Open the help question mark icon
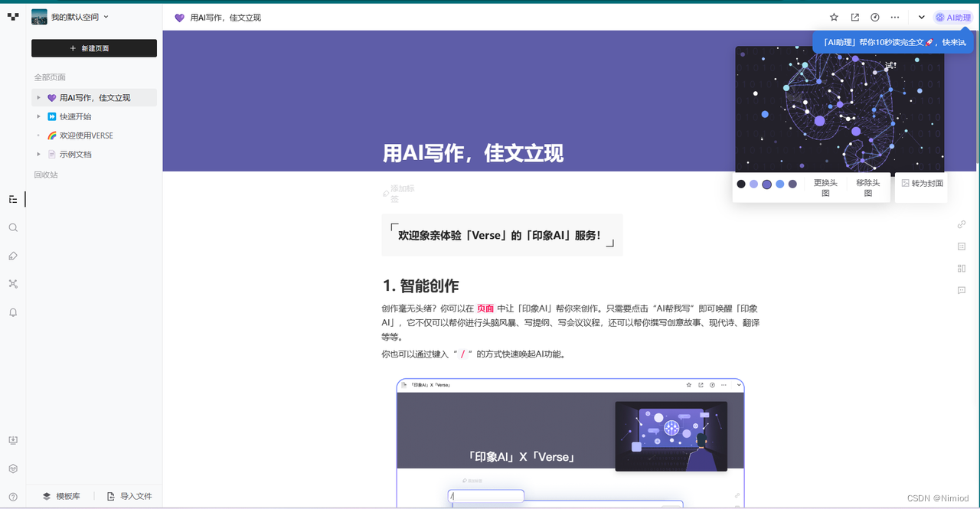 coord(13,496)
